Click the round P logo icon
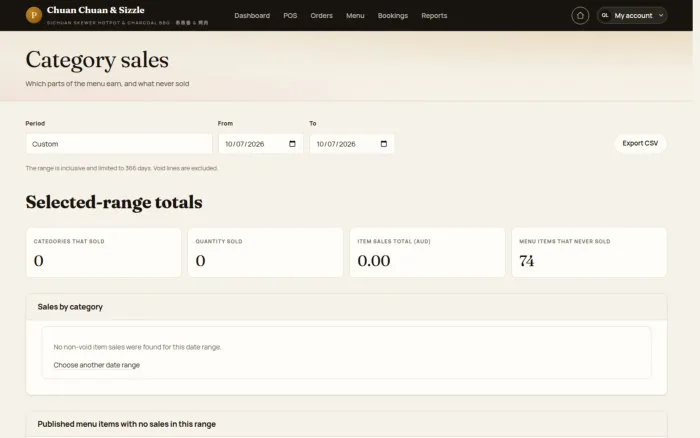The image size is (700, 438). pyautogui.click(x=33, y=15)
